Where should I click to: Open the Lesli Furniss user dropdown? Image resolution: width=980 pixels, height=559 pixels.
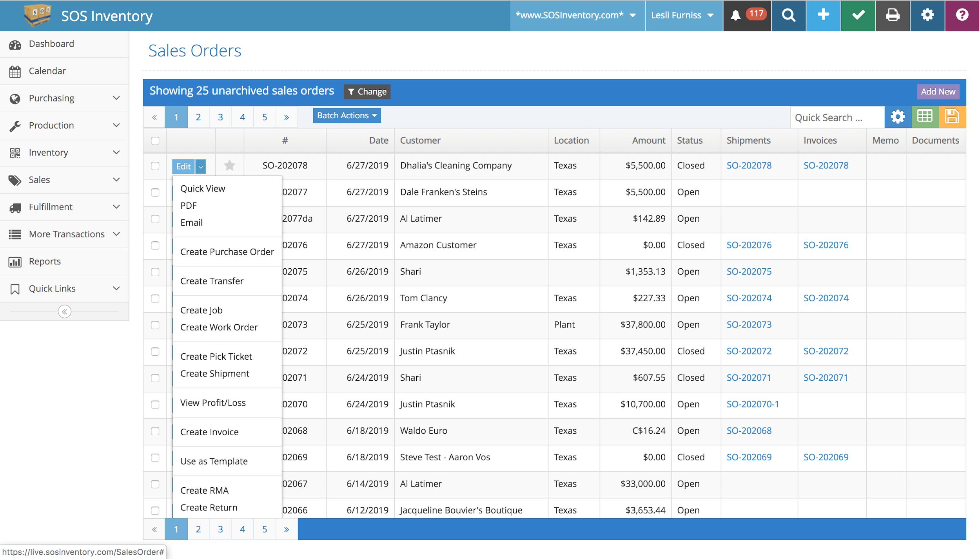coord(682,15)
